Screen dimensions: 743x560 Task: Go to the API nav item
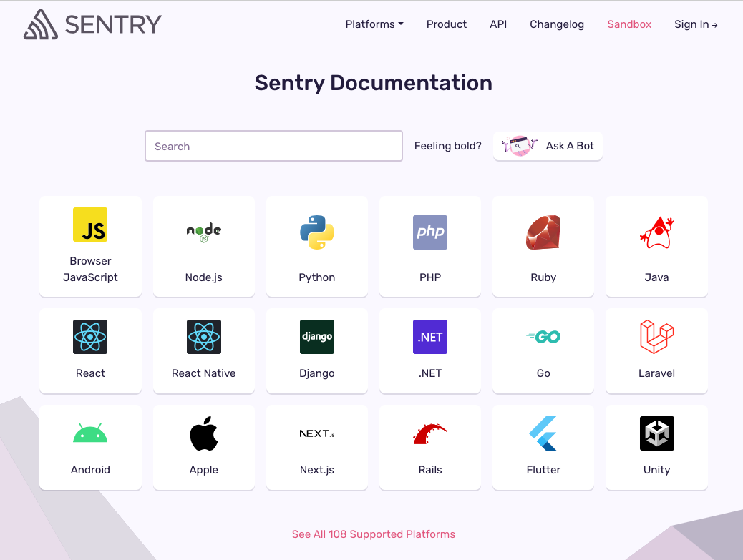[498, 24]
